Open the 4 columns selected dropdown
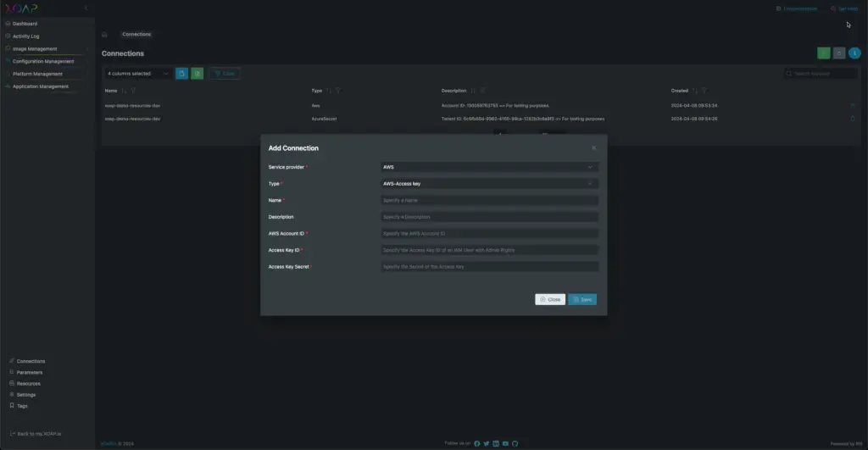Screen dimensions: 868x450 point(137,73)
